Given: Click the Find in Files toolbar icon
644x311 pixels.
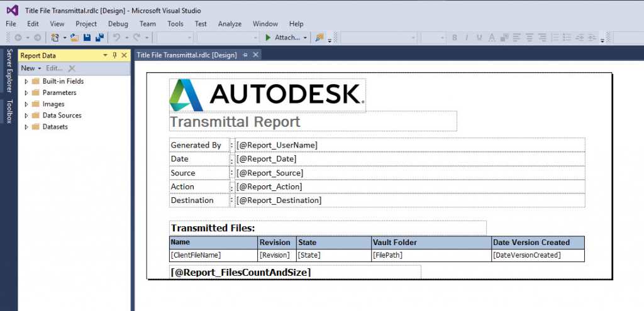Looking at the screenshot, I should click(x=319, y=38).
